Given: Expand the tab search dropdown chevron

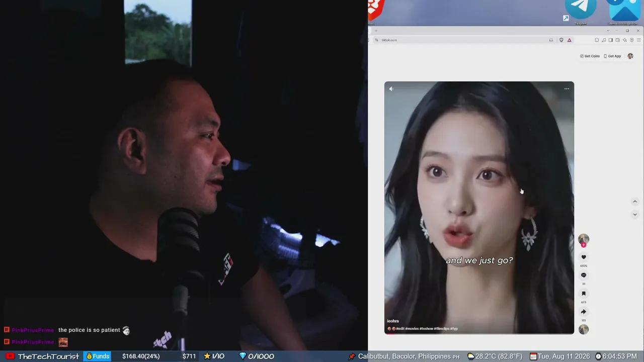Looking at the screenshot, I should (608, 31).
